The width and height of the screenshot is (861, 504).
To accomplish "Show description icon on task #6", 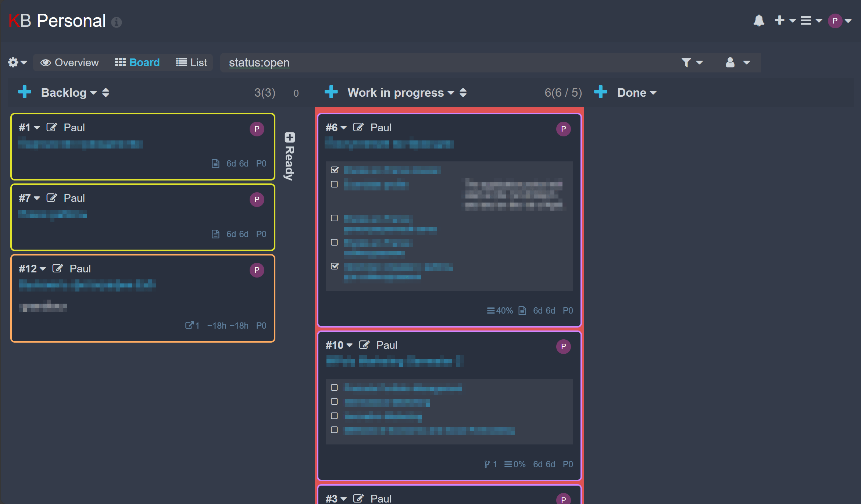I will 522,311.
